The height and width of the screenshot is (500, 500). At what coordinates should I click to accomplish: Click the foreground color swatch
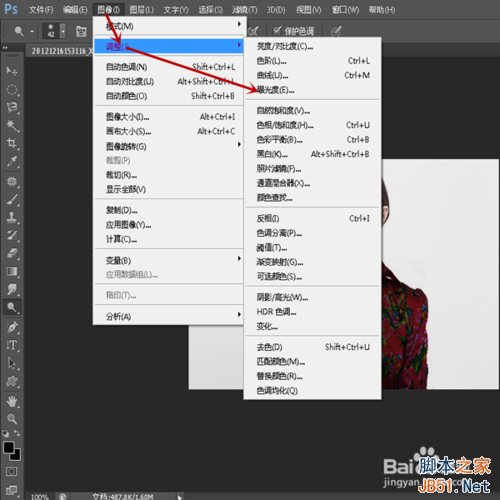pyautogui.click(x=8, y=447)
